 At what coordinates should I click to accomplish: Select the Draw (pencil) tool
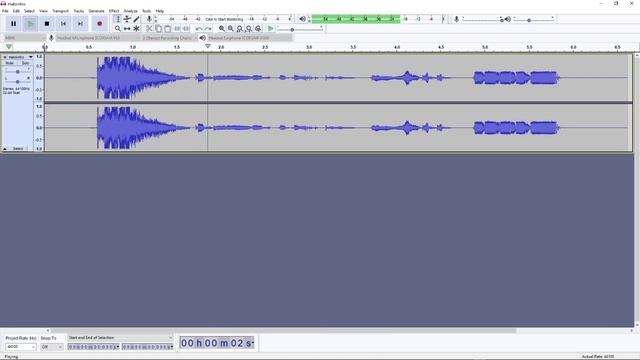click(x=136, y=19)
